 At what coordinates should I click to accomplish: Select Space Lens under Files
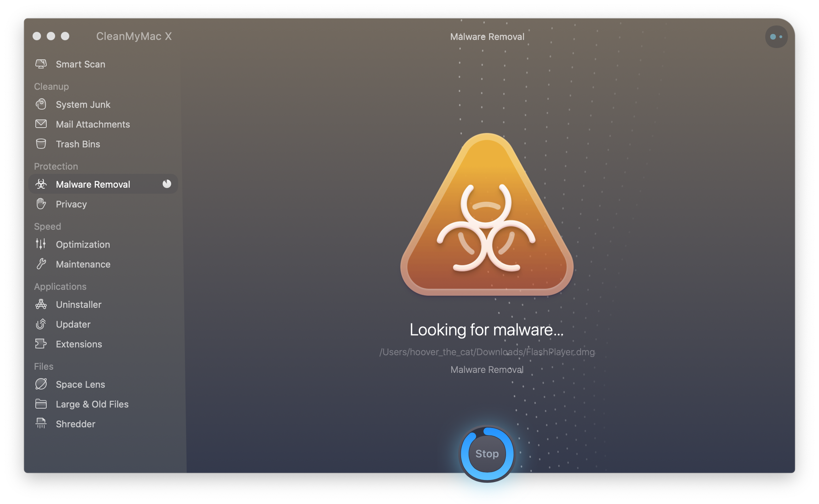pos(103,385)
